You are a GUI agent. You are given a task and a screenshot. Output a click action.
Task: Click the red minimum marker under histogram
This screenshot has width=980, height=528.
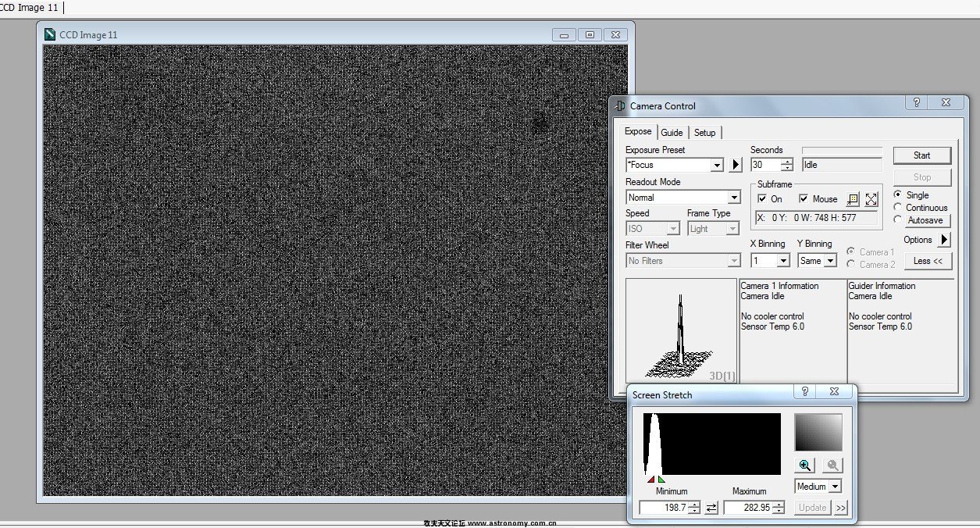tap(651, 480)
